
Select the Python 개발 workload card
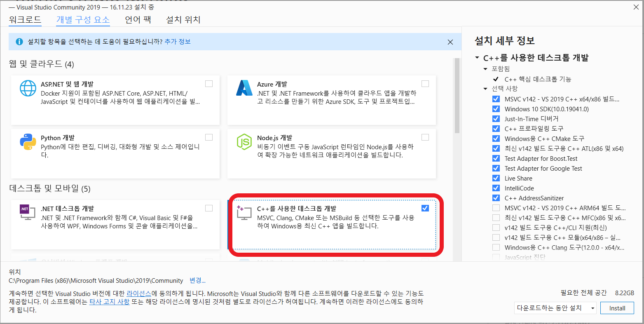click(115, 154)
